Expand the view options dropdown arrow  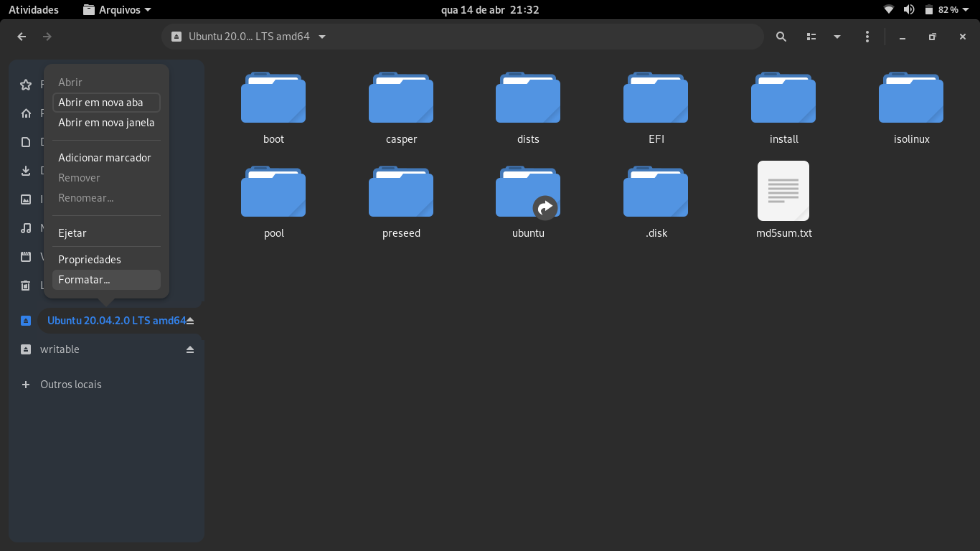[837, 37]
